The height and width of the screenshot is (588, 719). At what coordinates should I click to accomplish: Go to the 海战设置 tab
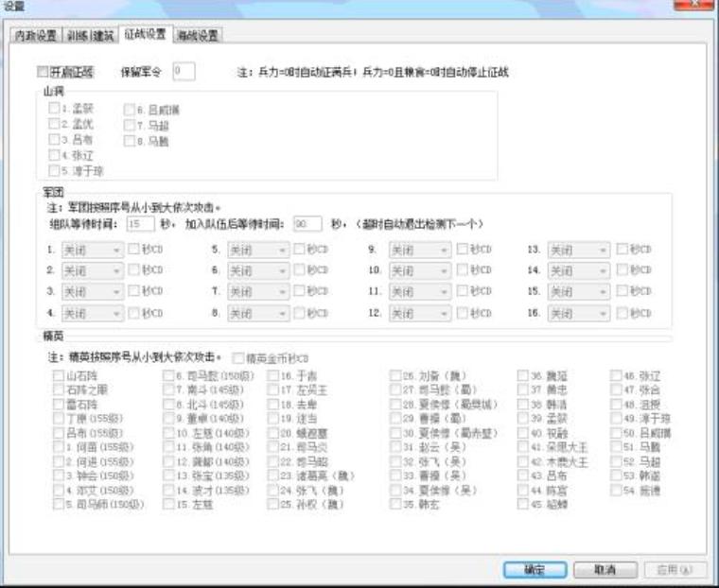tap(198, 35)
